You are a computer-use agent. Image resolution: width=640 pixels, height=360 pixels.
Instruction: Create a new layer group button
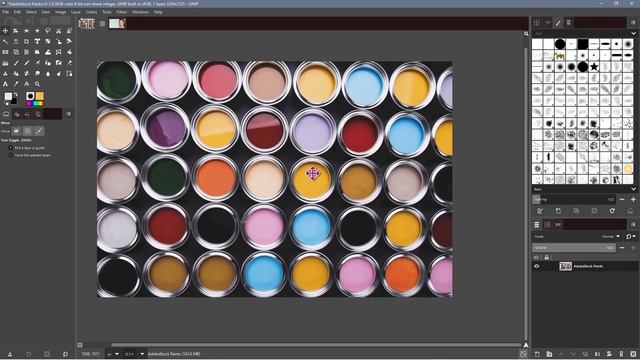pyautogui.click(x=549, y=354)
